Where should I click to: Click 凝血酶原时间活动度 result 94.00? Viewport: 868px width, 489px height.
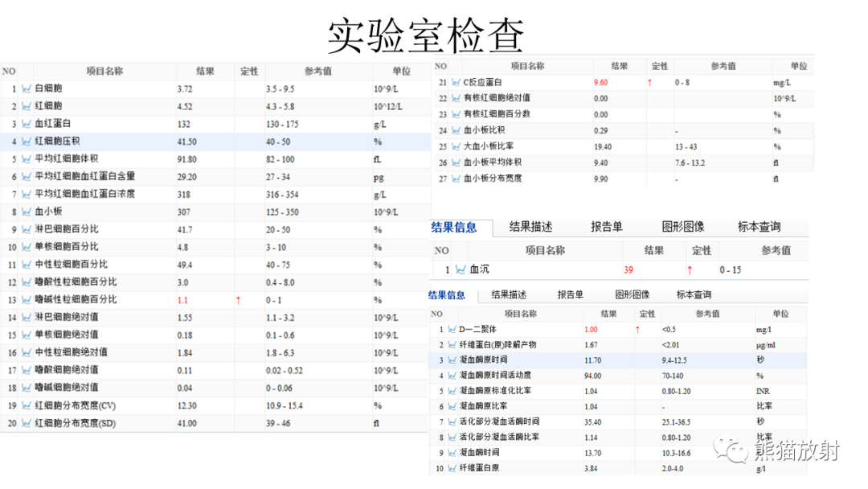592,376
